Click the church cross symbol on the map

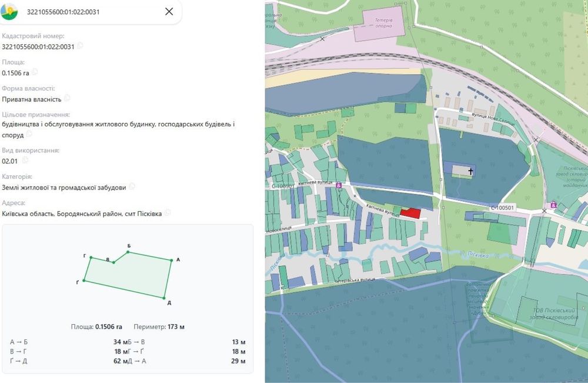coord(470,171)
